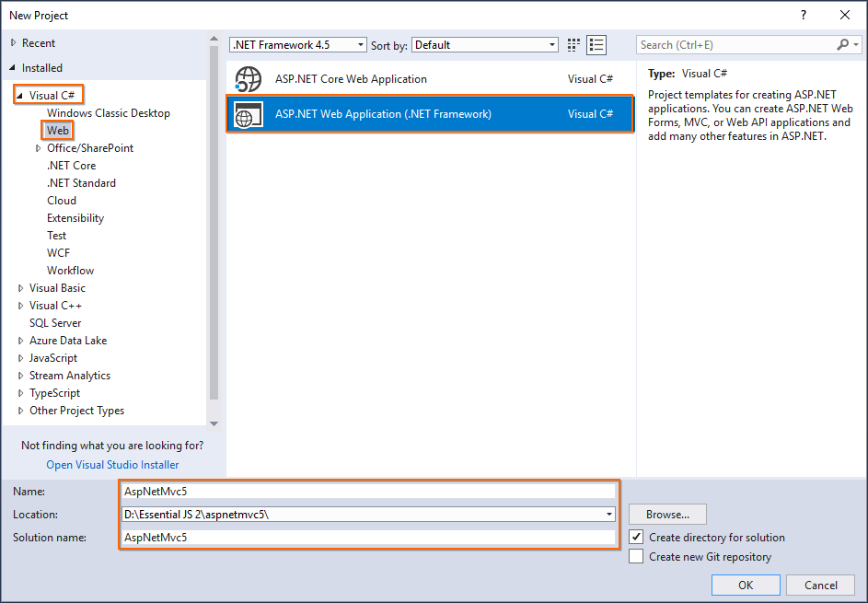Toggle Create directory for solution checkbox
Image resolution: width=868 pixels, height=603 pixels.
[636, 537]
